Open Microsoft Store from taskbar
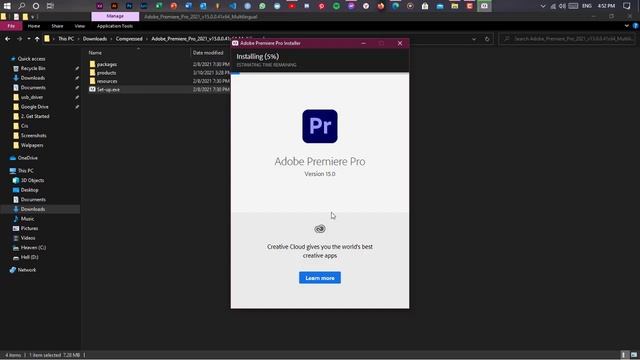Viewport: 640px width, 360px height. [x=425, y=6]
